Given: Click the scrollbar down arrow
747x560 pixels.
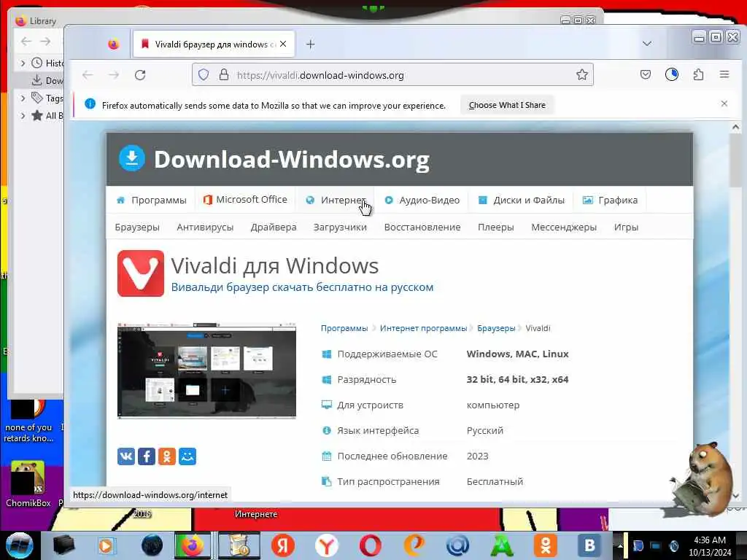Looking at the screenshot, I should tap(735, 496).
